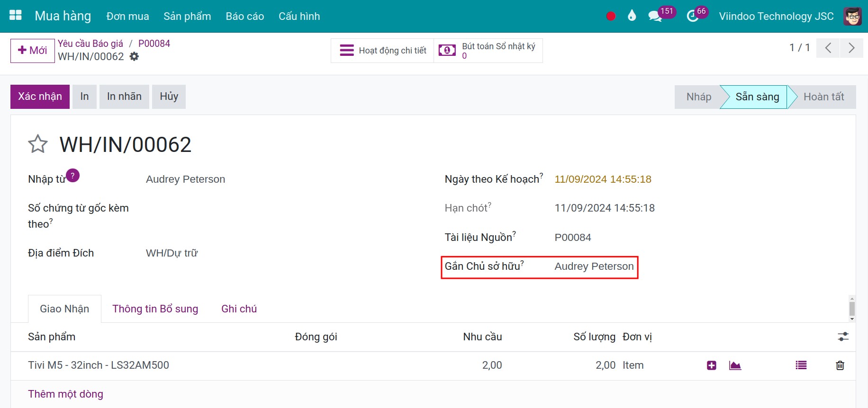Go to Yêu cầu Báo giá breadcrumb
868x408 pixels.
pos(90,44)
